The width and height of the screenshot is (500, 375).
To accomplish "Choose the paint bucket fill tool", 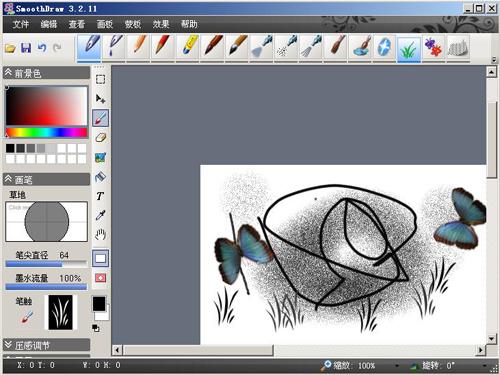I will click(100, 177).
